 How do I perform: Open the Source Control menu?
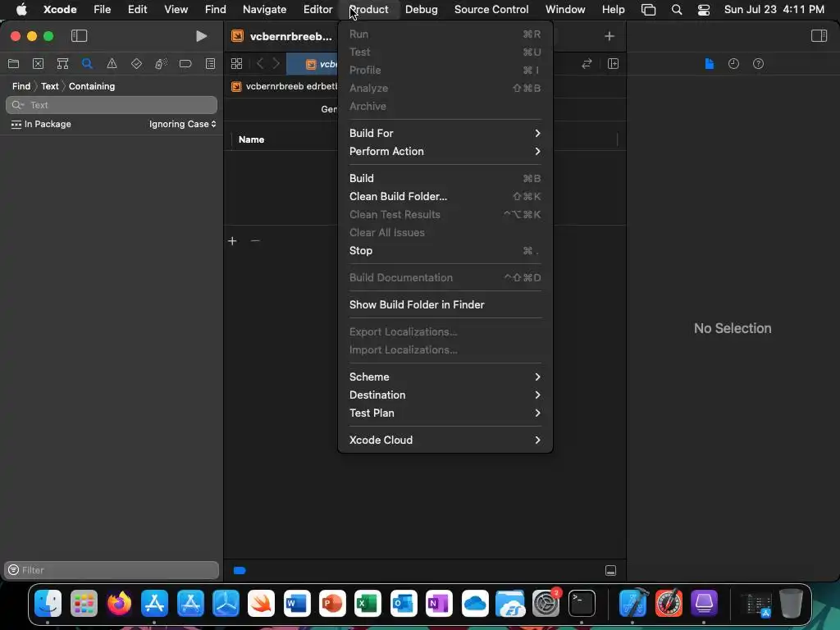tap(491, 9)
